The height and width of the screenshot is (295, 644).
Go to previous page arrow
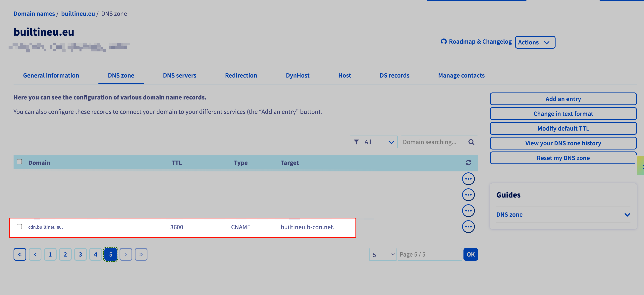pos(35,254)
